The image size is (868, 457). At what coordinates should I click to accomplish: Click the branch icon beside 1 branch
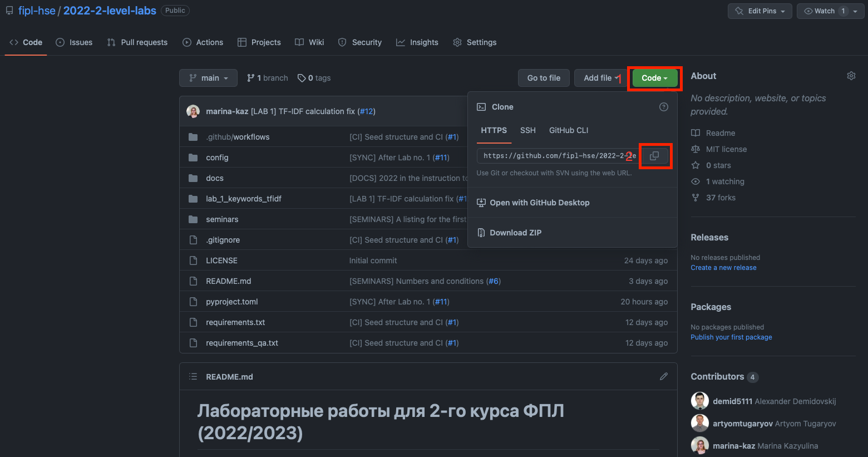[251, 78]
